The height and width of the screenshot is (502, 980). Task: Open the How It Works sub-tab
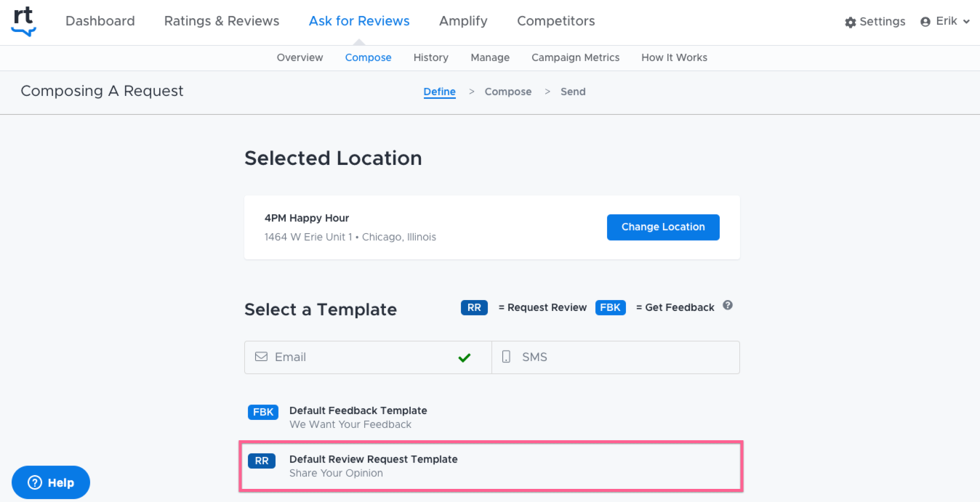pyautogui.click(x=675, y=57)
